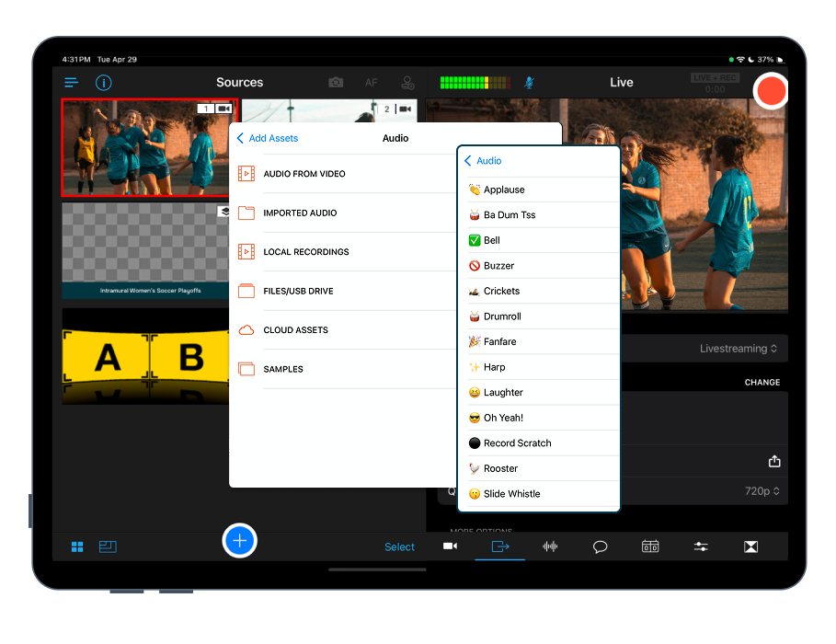This screenshot has height=644, width=836.
Task: Choose the Buzzer sound
Action: coord(540,266)
